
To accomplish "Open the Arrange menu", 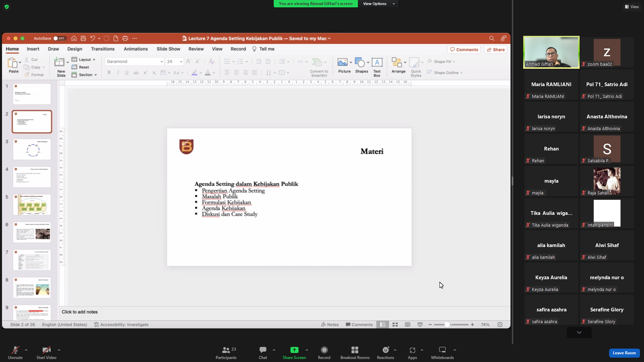I will tap(398, 66).
